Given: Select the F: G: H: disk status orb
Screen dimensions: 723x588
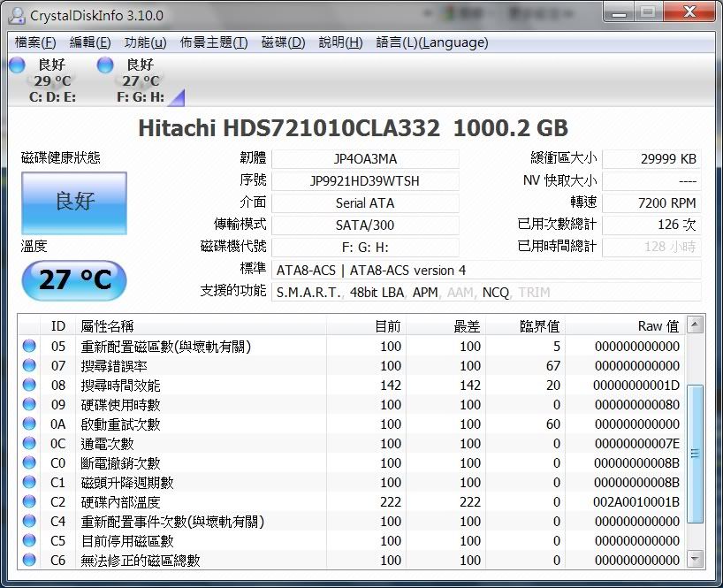Looking at the screenshot, I should coord(105,65).
